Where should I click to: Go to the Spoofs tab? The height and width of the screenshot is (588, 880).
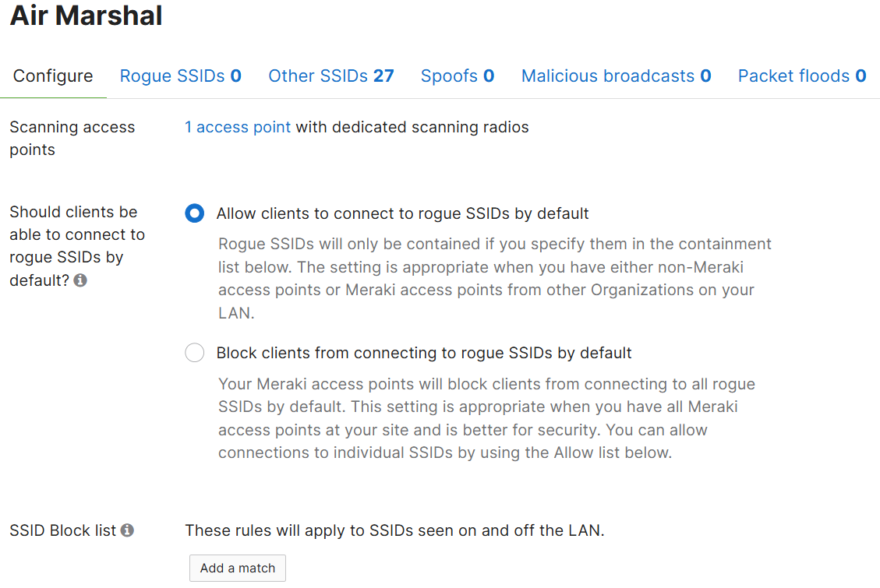pyautogui.click(x=458, y=76)
